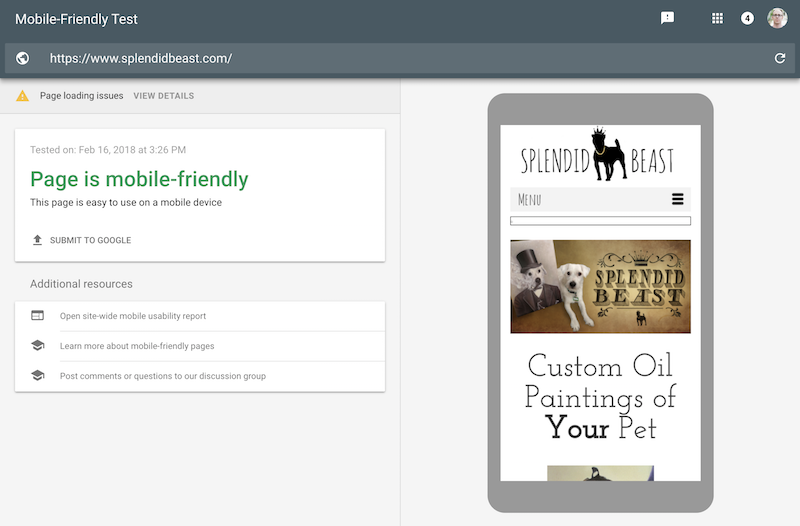
Task: Click graduation cap icon beside Learn more
Action: (x=37, y=345)
